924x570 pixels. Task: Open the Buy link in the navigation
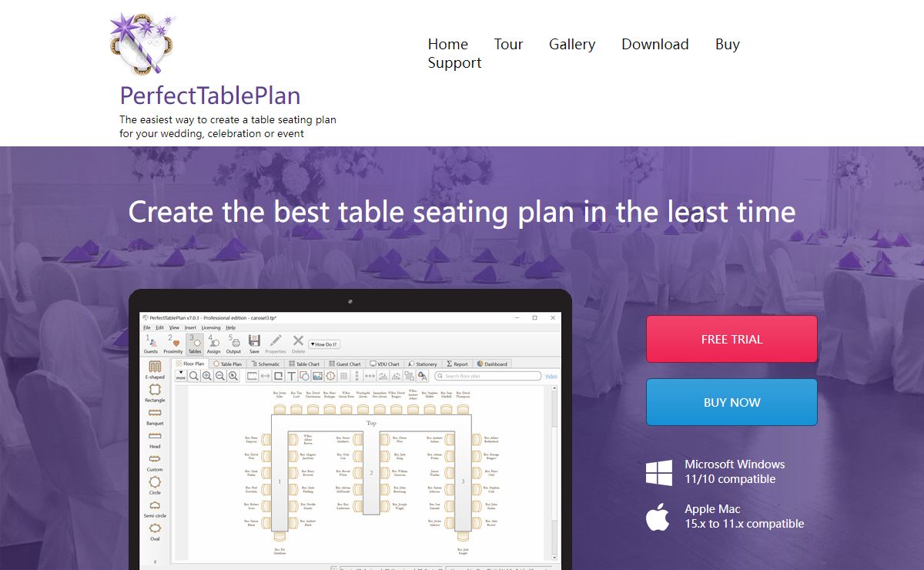(x=728, y=44)
